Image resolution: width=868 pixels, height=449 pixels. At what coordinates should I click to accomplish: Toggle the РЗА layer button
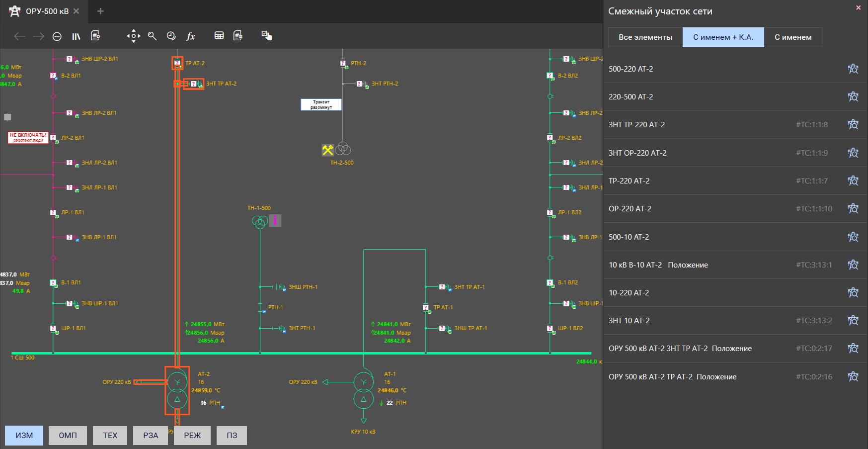click(x=151, y=436)
